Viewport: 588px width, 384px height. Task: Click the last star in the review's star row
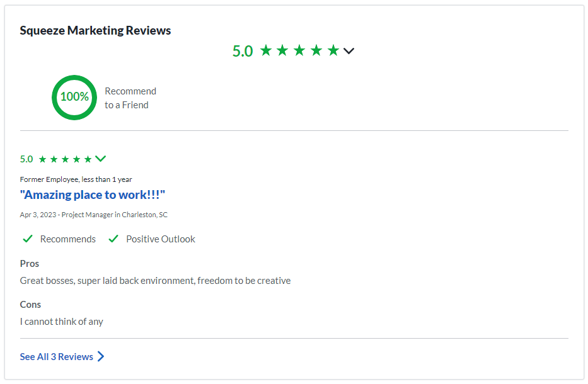point(88,159)
